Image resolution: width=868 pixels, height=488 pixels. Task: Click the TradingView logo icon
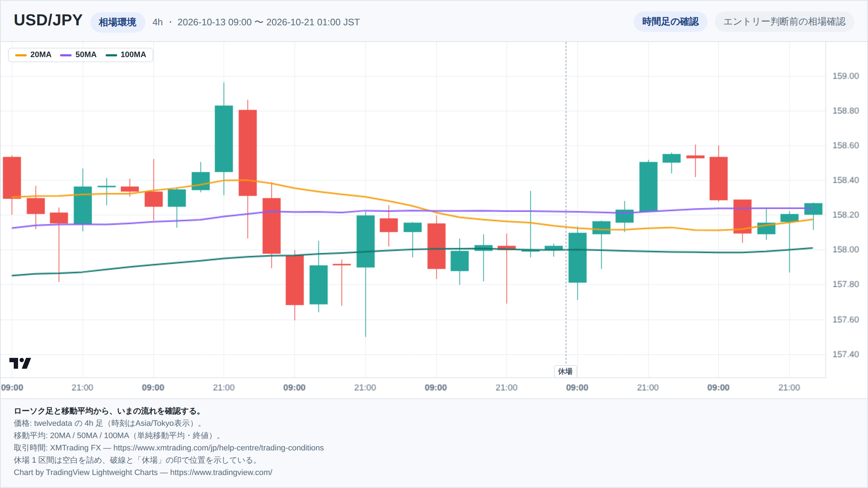pyautogui.click(x=20, y=363)
